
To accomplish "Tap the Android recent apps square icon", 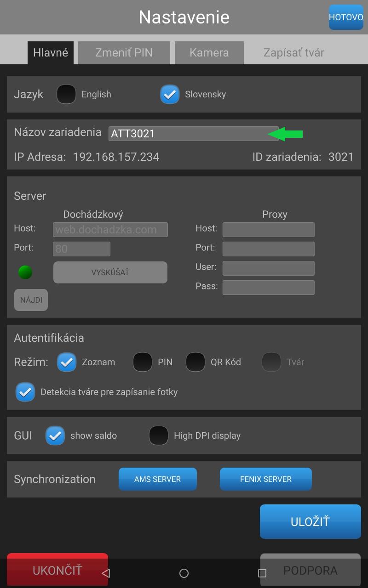I will [x=262, y=573].
